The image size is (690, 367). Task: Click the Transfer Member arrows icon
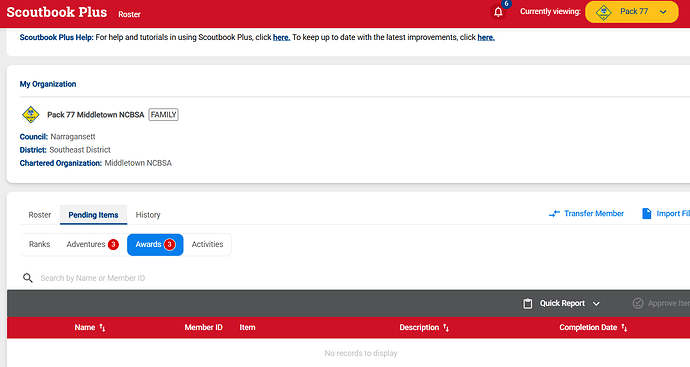tap(554, 213)
